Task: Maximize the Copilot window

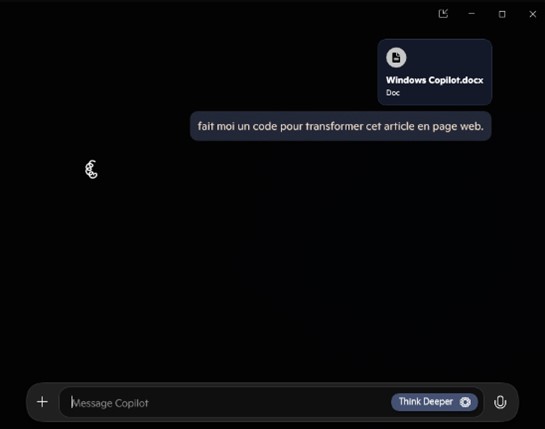Action: point(502,14)
